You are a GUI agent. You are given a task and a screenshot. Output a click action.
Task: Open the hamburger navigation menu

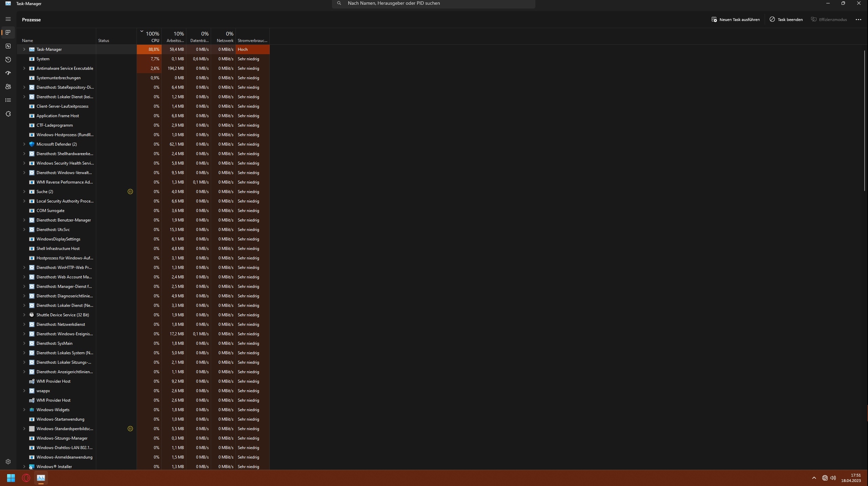(x=8, y=19)
